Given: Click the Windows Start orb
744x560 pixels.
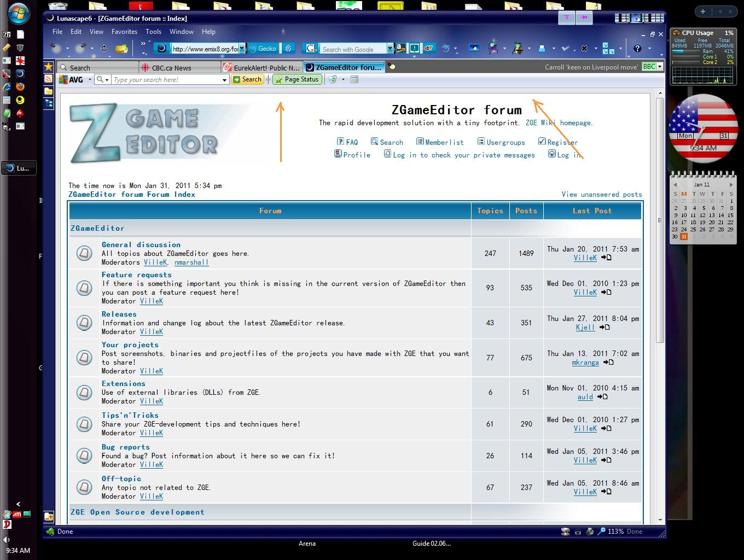Looking at the screenshot, I should (x=18, y=13).
